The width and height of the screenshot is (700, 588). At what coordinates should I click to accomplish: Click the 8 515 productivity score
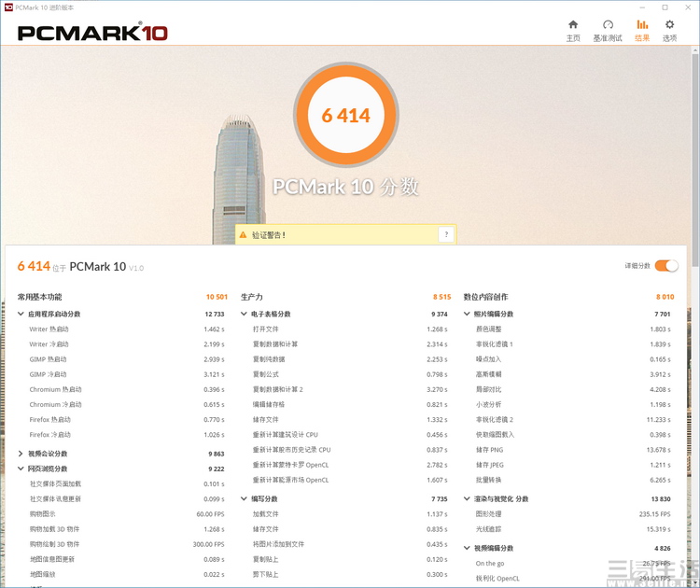point(442,297)
